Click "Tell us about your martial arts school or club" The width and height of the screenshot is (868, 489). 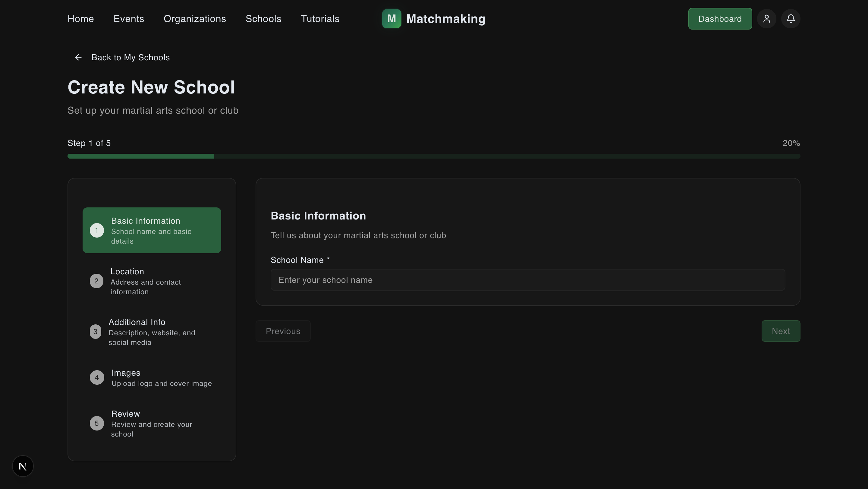pyautogui.click(x=358, y=235)
